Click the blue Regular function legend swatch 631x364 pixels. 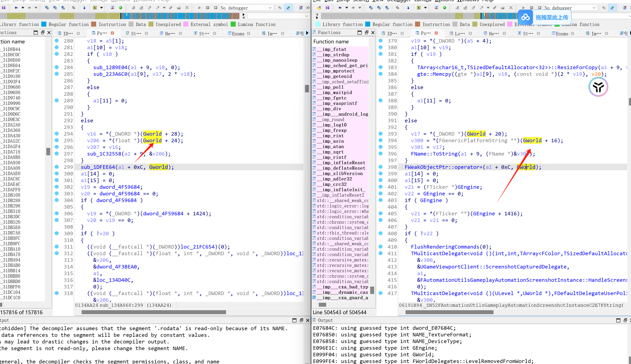[x=44, y=24]
